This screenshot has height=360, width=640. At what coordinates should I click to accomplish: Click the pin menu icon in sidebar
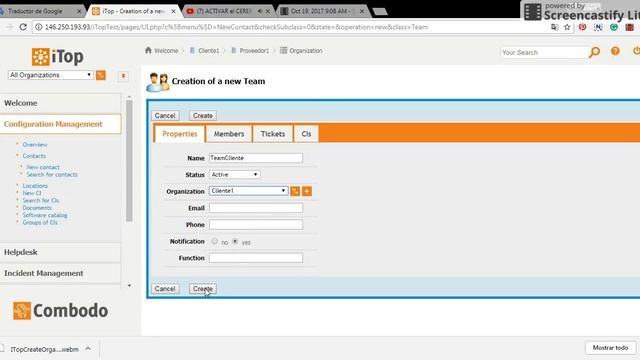[123, 76]
